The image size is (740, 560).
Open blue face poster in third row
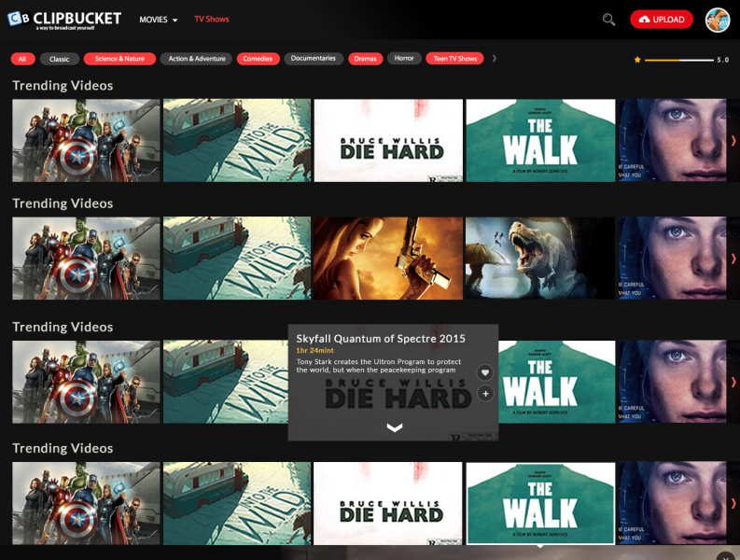(x=673, y=382)
